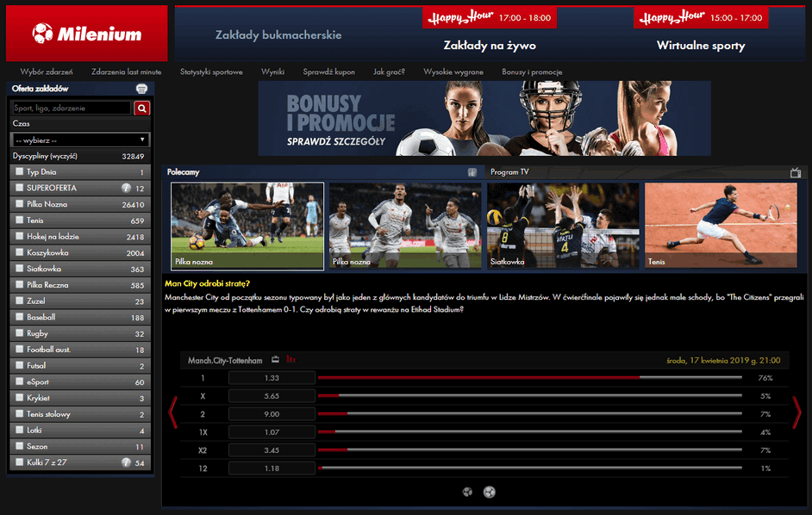Click the 'Krykiet' discipline label
This screenshot has width=812, height=515.
tap(38, 398)
